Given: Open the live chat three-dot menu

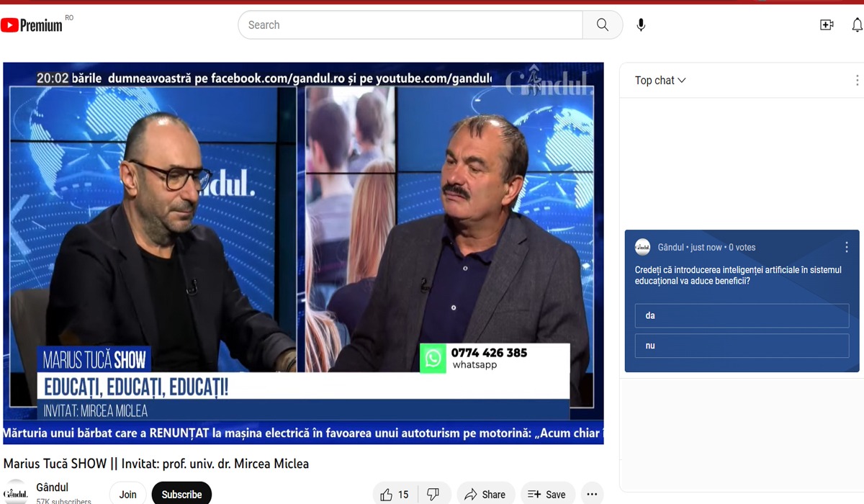Looking at the screenshot, I should point(857,81).
